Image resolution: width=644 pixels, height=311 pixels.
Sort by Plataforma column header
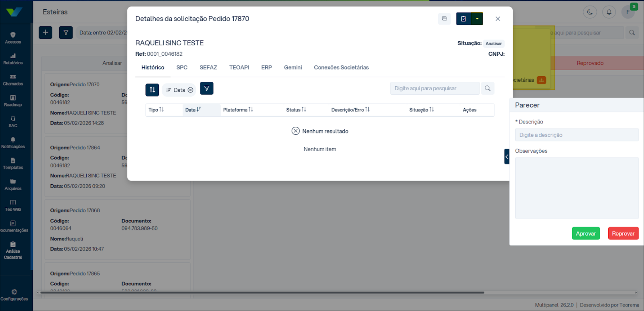click(238, 110)
